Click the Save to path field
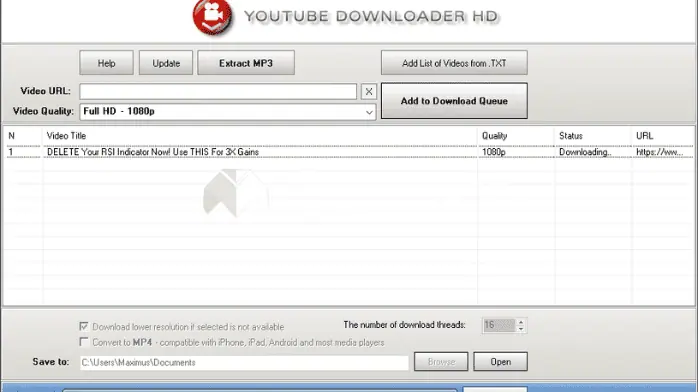 click(244, 363)
